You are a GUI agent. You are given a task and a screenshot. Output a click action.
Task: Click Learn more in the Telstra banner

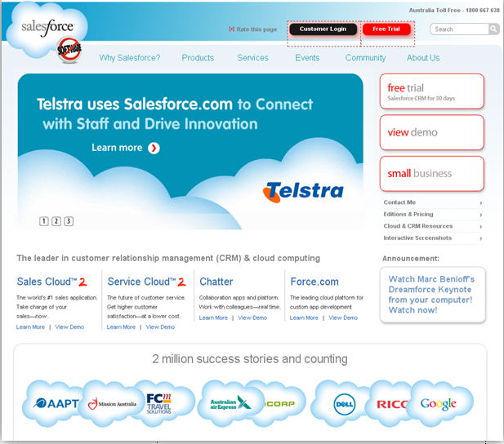(117, 148)
